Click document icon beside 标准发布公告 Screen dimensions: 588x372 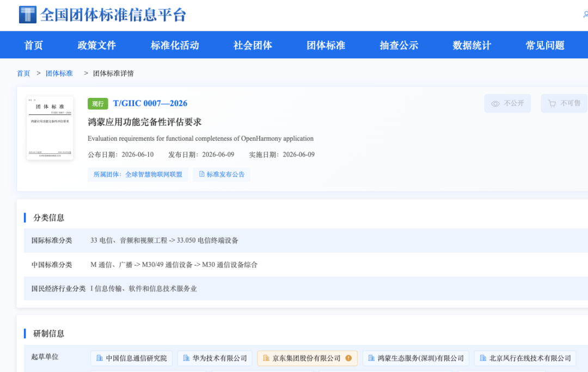coord(202,174)
